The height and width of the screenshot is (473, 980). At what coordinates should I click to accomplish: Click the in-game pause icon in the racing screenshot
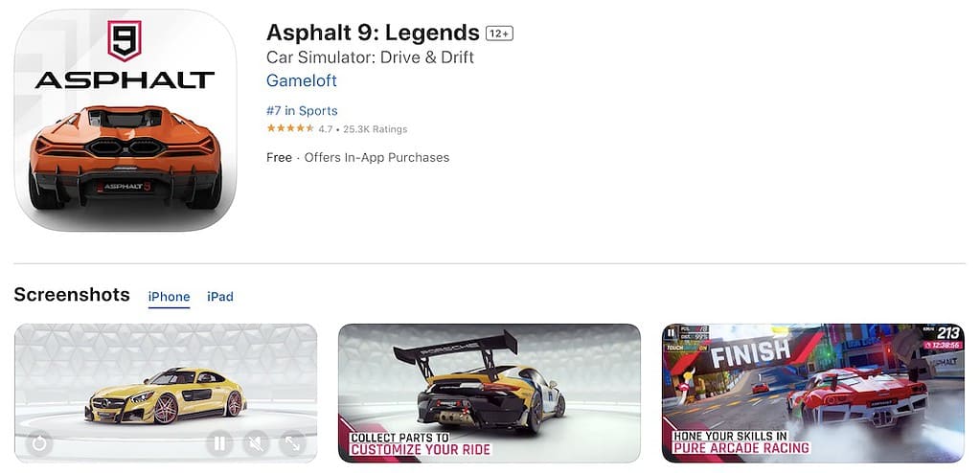tap(672, 332)
